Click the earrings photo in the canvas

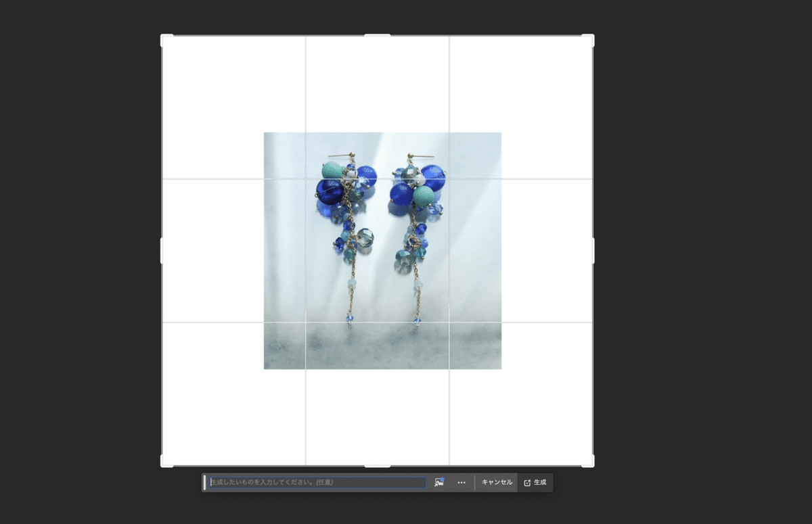click(x=382, y=250)
